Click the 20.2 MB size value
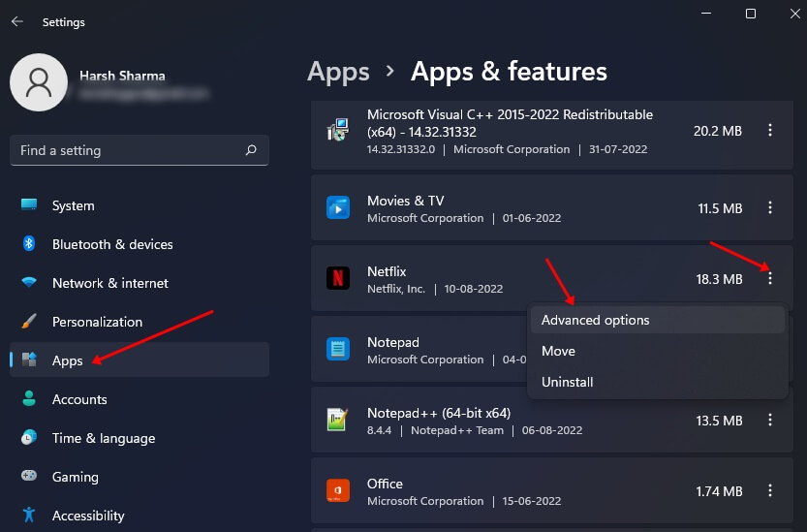This screenshot has height=532, width=807. 718,131
